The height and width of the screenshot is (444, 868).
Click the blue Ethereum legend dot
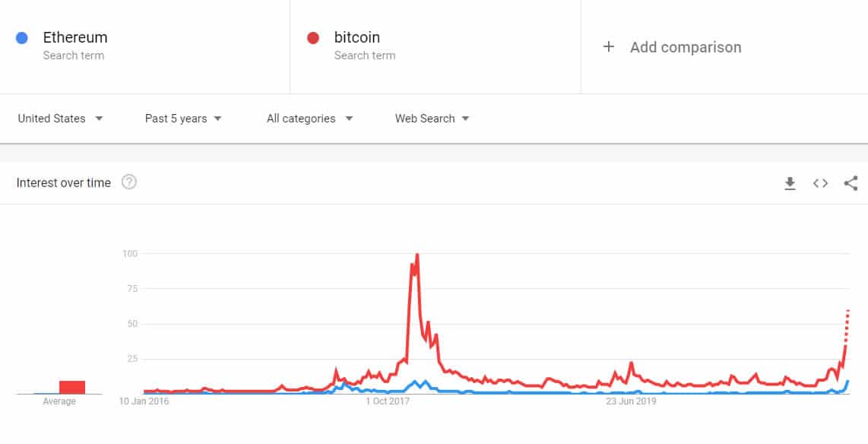(x=21, y=37)
